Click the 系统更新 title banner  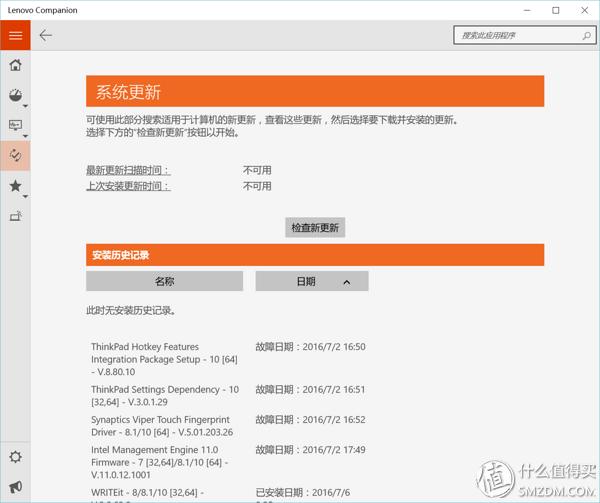click(315, 91)
